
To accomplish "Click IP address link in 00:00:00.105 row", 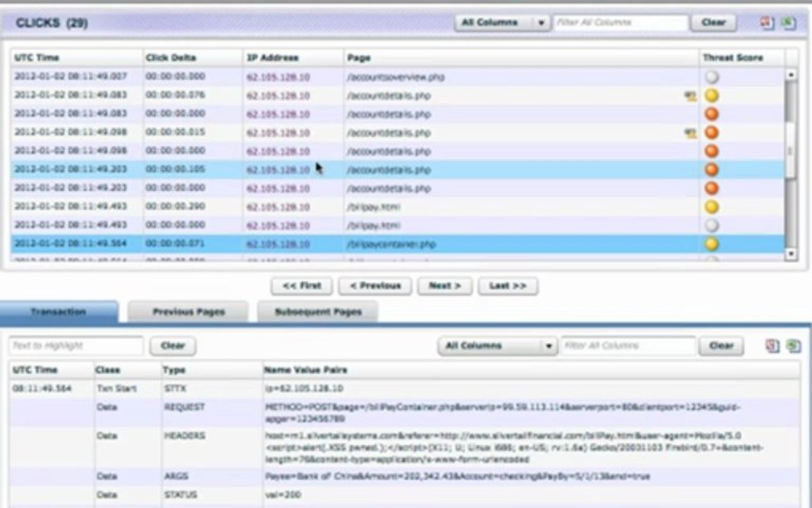I will 278,169.
